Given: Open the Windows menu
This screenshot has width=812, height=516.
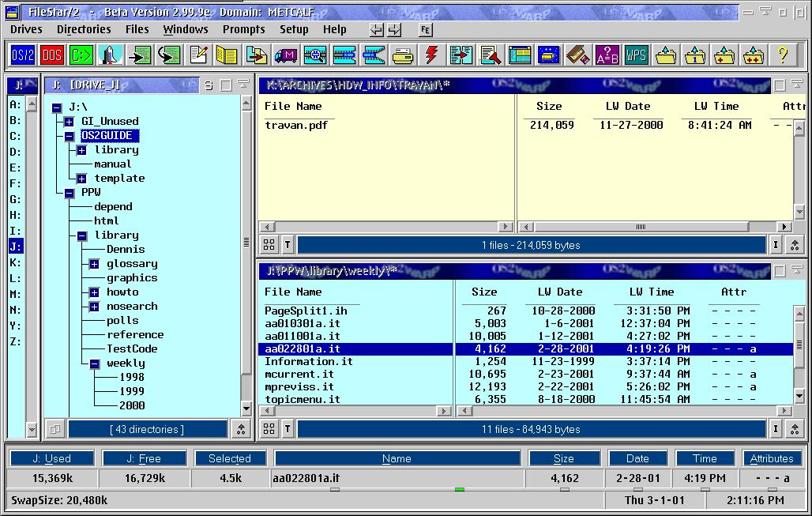Looking at the screenshot, I should pyautogui.click(x=186, y=29).
